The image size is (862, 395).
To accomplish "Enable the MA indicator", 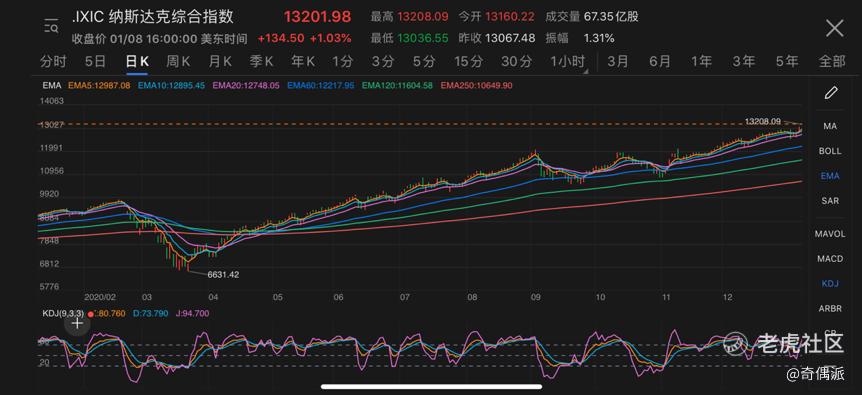I will [x=830, y=126].
